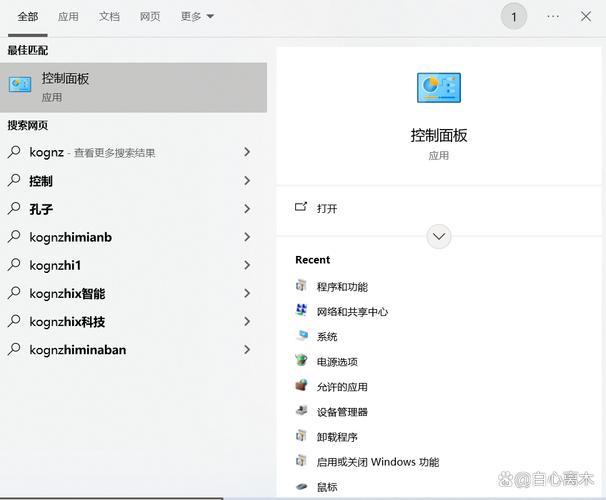This screenshot has width=606, height=500.
Task: Click search magnifier icon beside kognzhimianb
Action: (14, 237)
